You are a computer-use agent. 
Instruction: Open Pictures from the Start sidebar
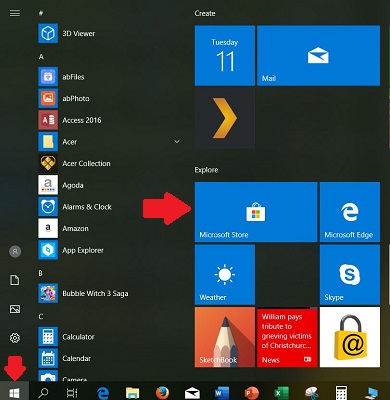pyautogui.click(x=15, y=309)
